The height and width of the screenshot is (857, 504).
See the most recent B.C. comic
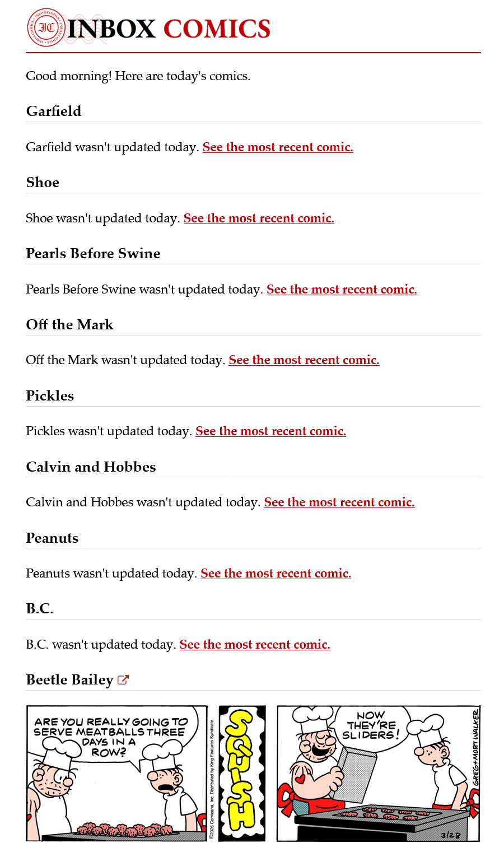(255, 645)
